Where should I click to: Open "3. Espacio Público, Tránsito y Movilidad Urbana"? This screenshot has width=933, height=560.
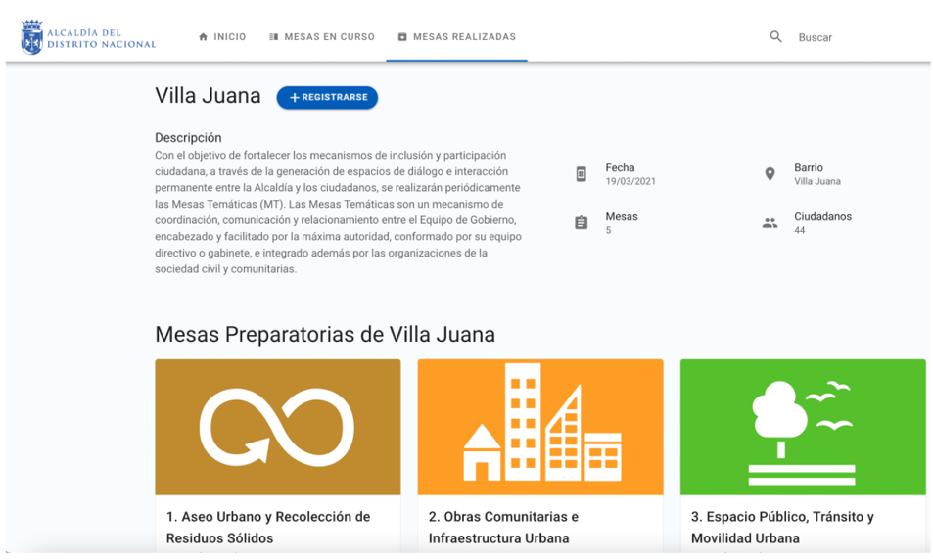point(782,528)
